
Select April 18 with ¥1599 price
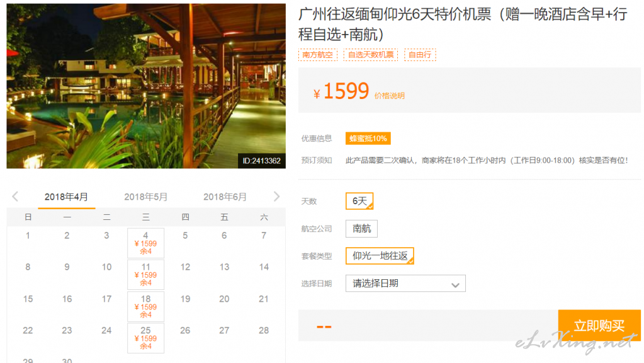click(x=146, y=306)
